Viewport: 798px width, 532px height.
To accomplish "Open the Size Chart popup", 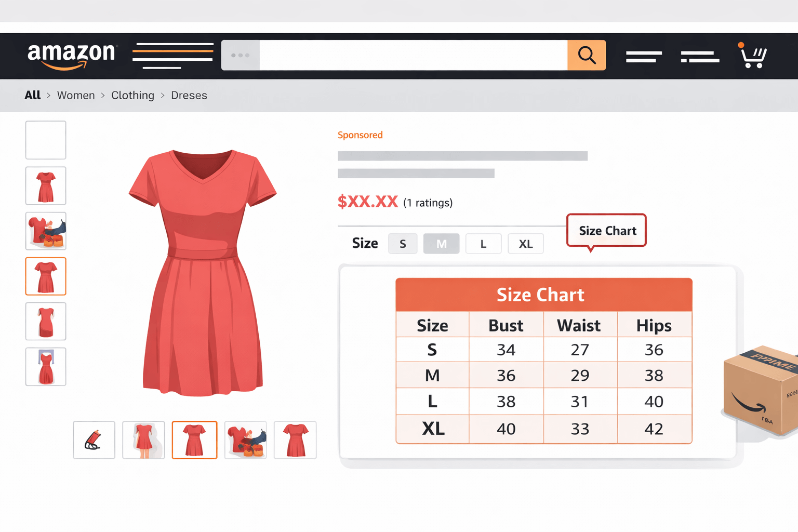I will coord(606,231).
